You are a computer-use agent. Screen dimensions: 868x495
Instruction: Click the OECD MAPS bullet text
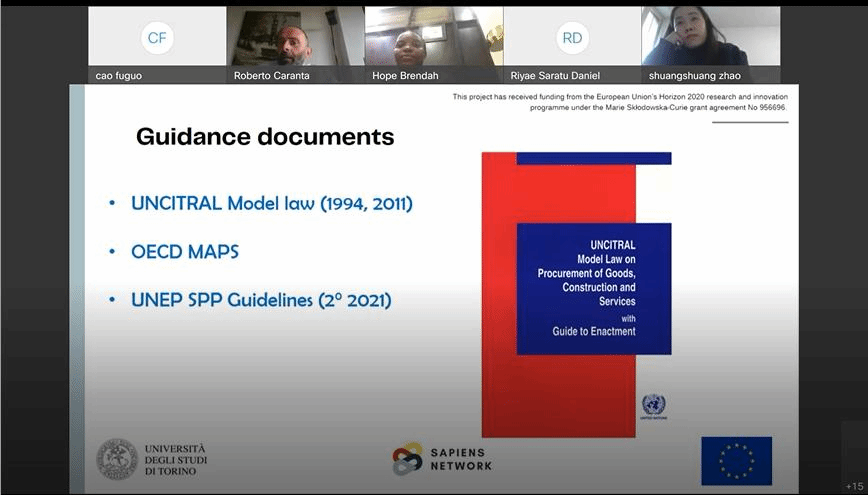(x=185, y=251)
